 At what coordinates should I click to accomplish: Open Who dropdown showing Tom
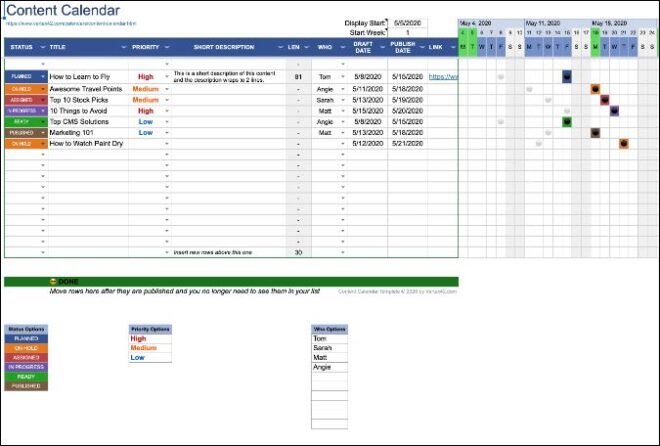click(343, 77)
